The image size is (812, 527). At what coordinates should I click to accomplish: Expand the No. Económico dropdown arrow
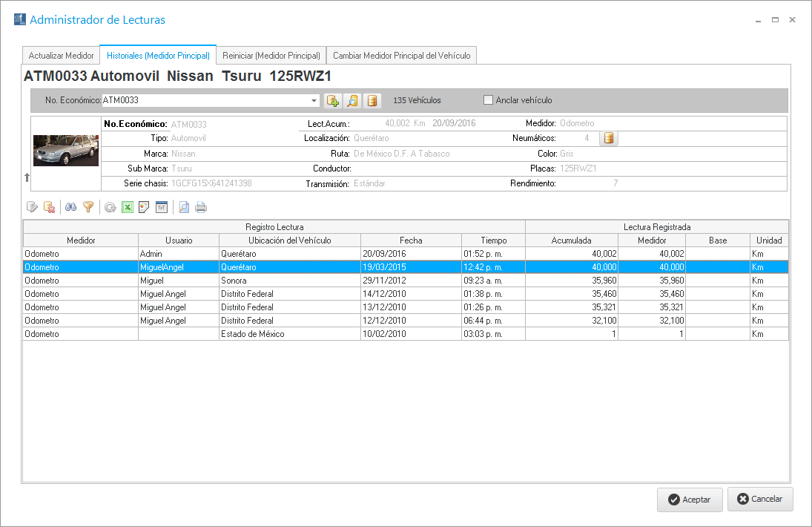[314, 100]
